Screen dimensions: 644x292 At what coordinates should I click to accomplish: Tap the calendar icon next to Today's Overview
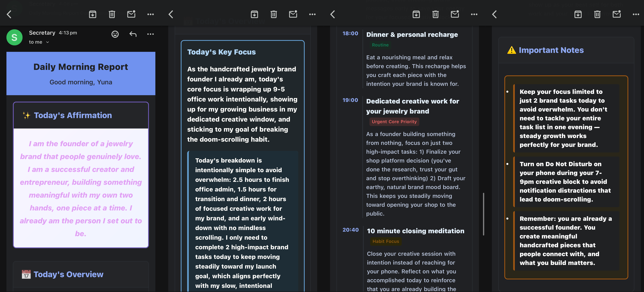pos(26,274)
